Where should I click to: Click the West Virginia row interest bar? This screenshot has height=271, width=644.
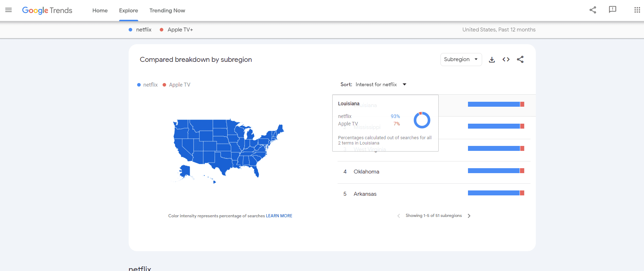click(x=496, y=148)
